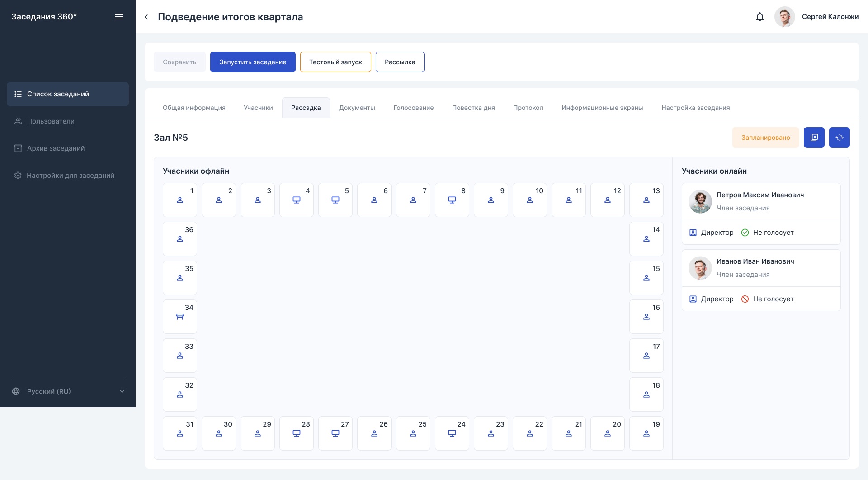Switch to the Информационные экраны tab
868x480 pixels.
tap(602, 108)
